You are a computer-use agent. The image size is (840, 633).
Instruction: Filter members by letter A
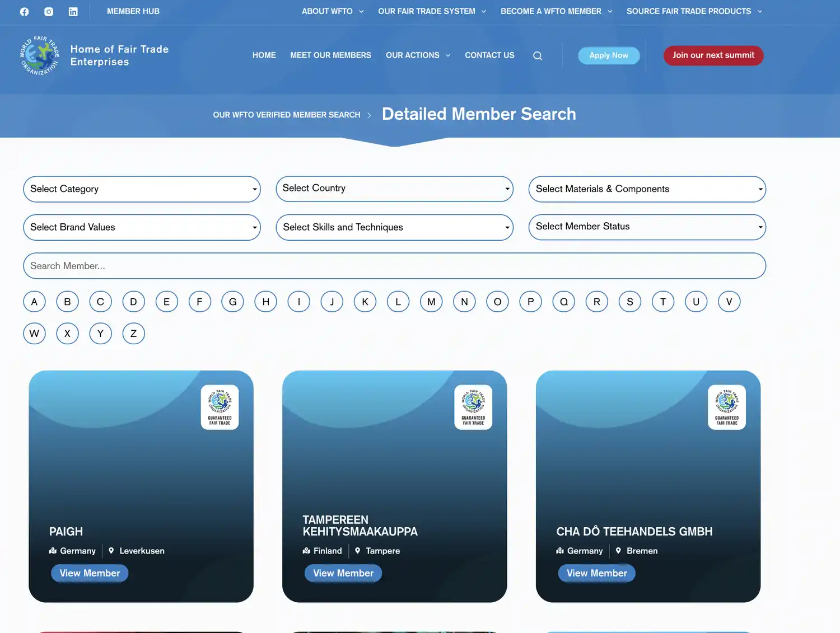coord(34,302)
